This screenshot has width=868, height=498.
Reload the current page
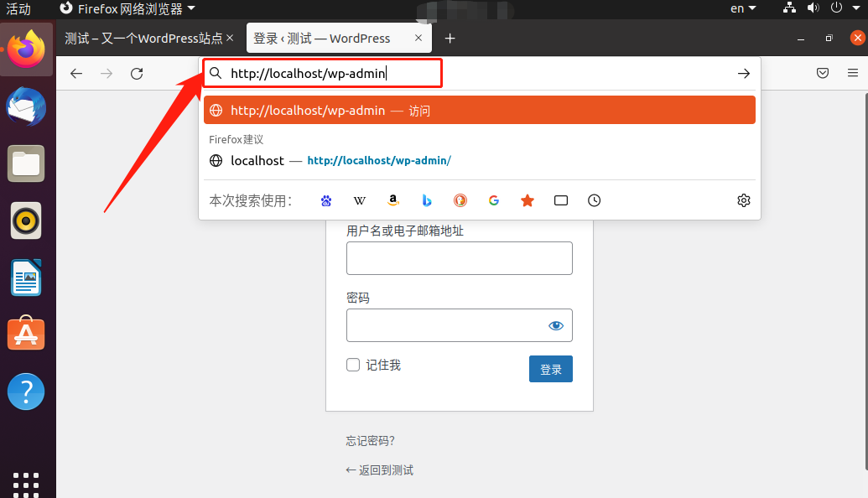[x=137, y=74]
